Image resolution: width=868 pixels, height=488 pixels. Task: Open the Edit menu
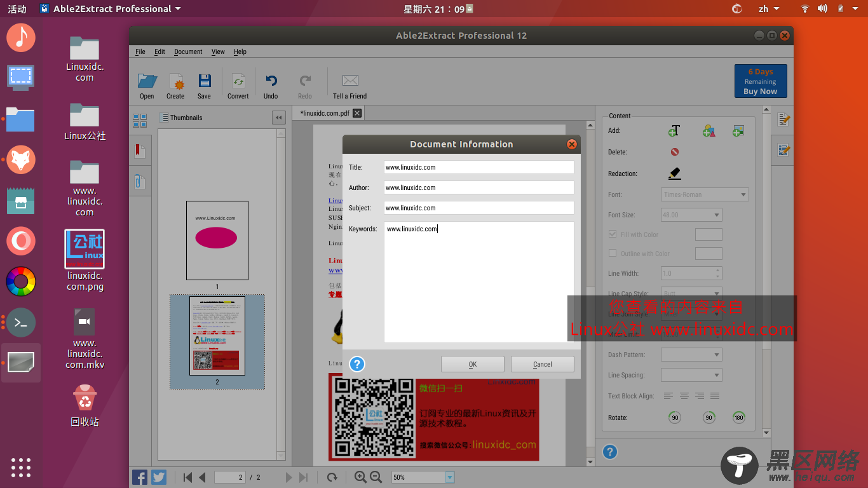[159, 51]
